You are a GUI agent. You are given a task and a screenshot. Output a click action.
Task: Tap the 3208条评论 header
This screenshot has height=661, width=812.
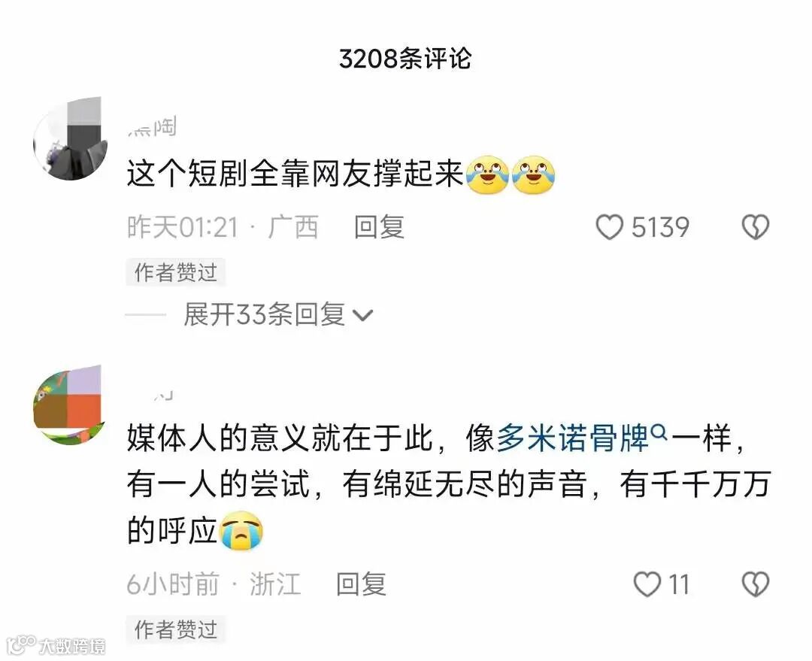[x=405, y=58]
